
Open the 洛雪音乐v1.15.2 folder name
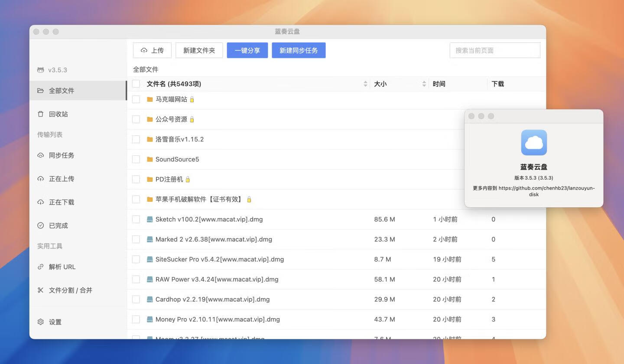(179, 139)
